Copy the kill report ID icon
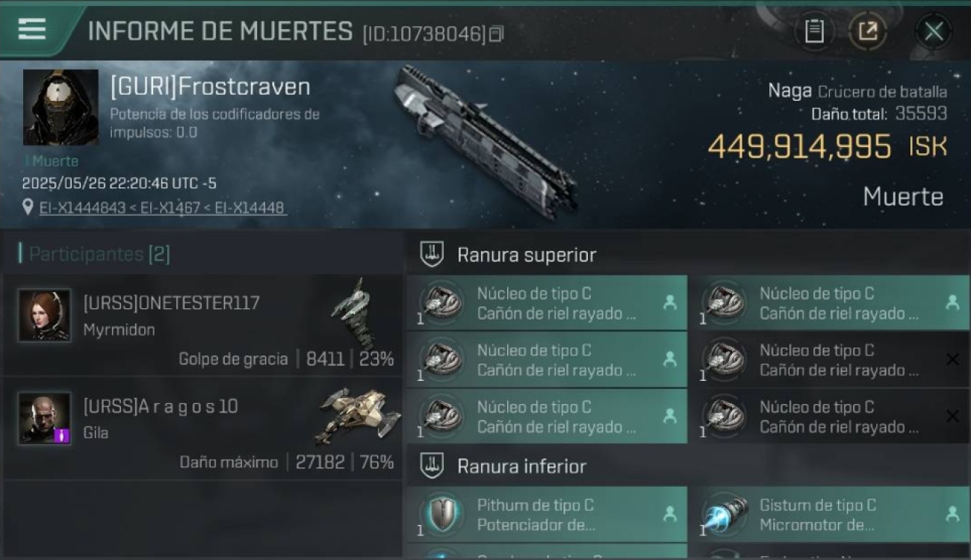971x560 pixels. click(496, 34)
